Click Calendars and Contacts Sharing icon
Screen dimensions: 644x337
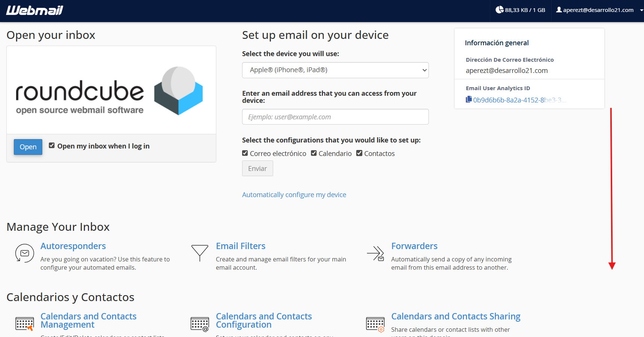pyautogui.click(x=375, y=324)
